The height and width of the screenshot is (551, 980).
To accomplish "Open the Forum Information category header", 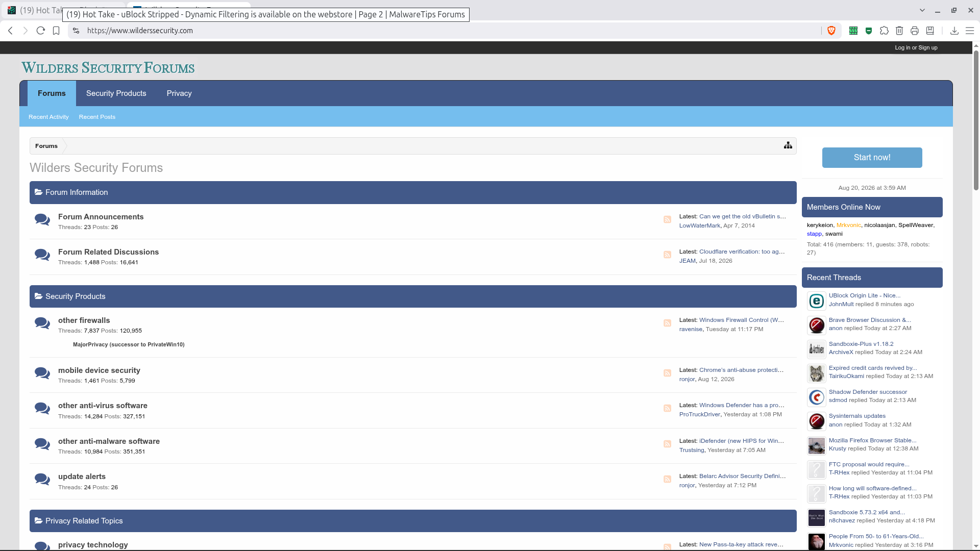I will [x=77, y=192].
